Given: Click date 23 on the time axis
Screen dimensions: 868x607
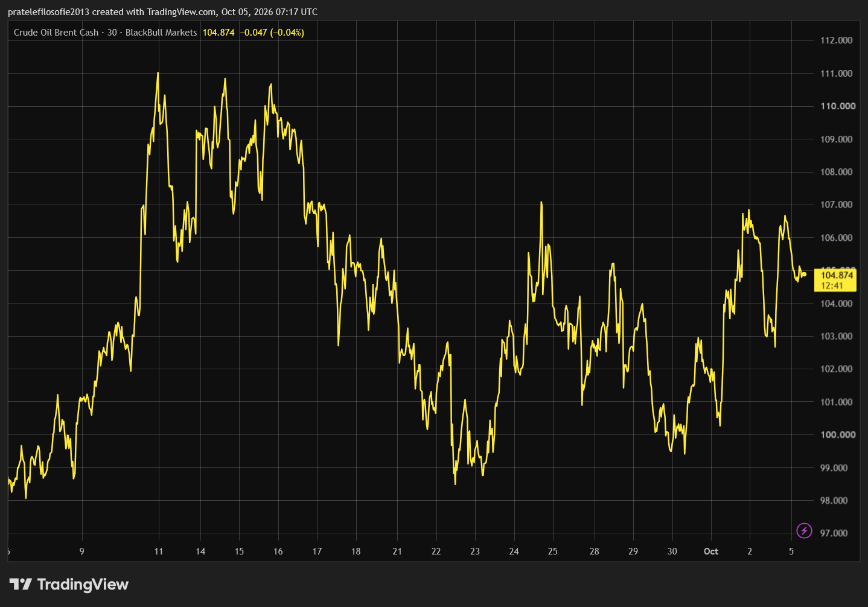Looking at the screenshot, I should click(475, 551).
